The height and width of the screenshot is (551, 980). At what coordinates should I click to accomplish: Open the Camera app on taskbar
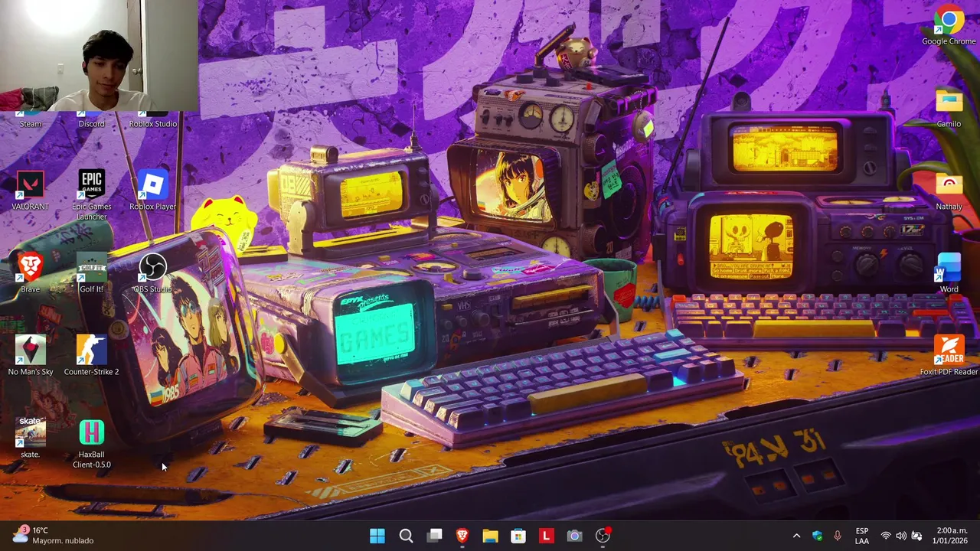click(x=574, y=536)
